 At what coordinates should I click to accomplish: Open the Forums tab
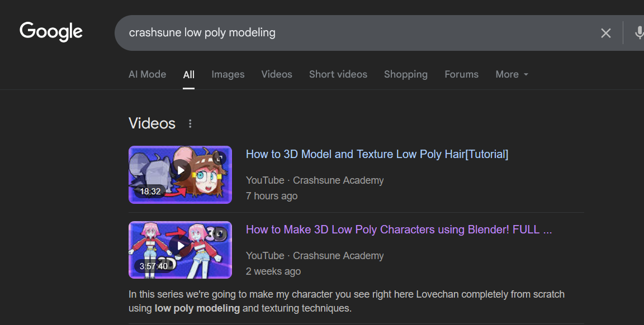pyautogui.click(x=462, y=74)
